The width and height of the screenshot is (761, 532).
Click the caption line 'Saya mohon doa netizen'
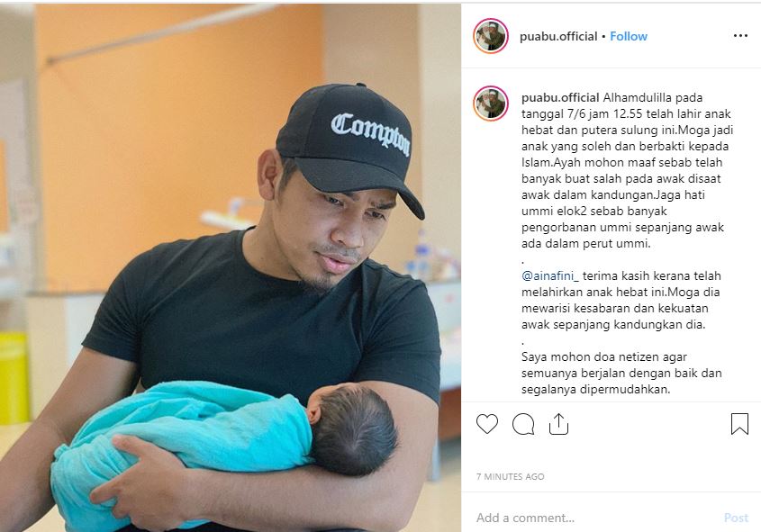[603, 357]
